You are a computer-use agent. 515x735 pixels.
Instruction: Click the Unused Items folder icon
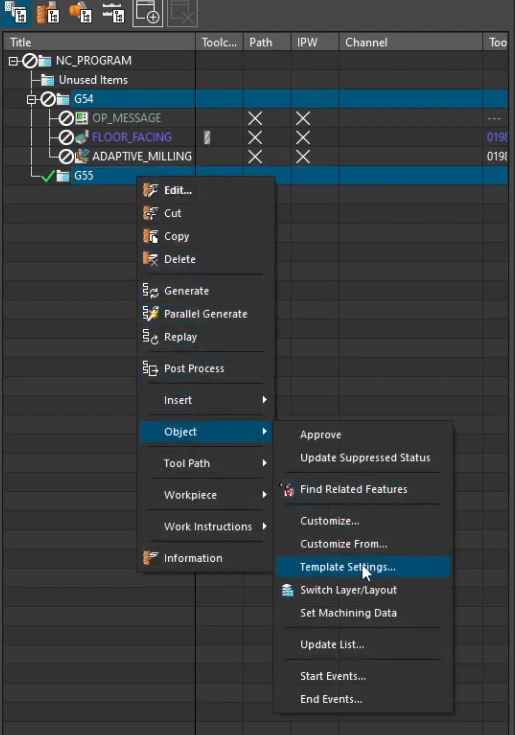[x=47, y=80]
